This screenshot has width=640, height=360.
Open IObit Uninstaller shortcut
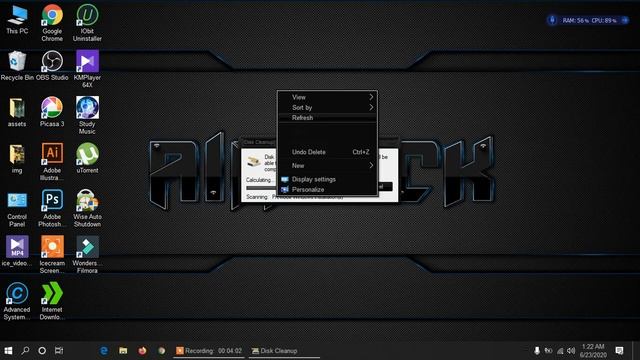coord(87,22)
